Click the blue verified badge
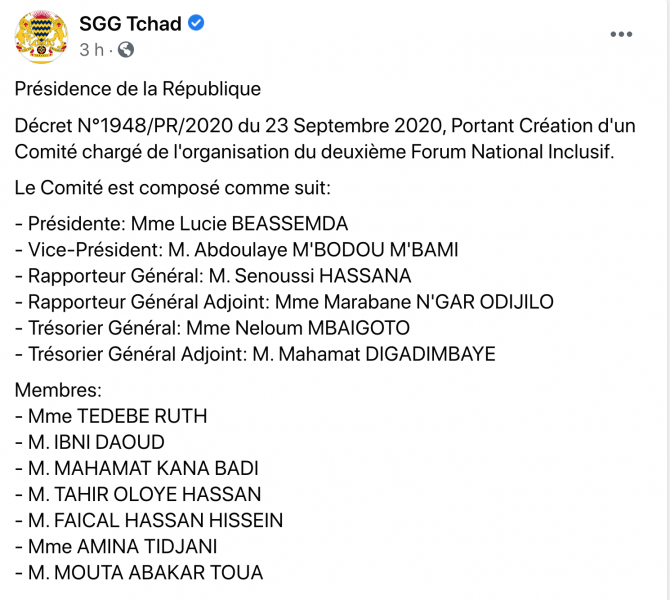 (197, 23)
